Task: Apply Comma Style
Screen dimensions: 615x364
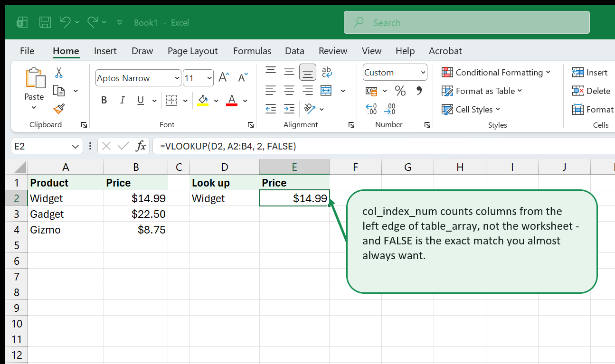Action: click(x=419, y=91)
